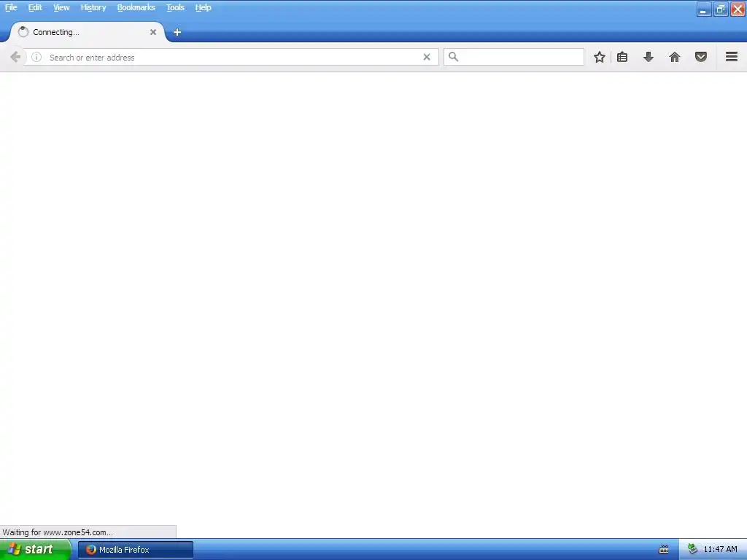This screenshot has width=747, height=560.
Task: Restore down the Firefox window
Action: click(720, 9)
